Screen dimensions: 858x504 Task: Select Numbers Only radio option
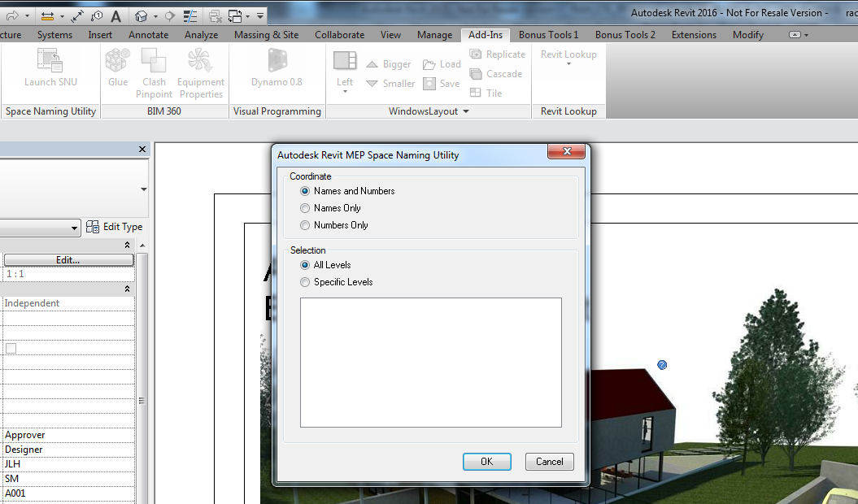(305, 225)
